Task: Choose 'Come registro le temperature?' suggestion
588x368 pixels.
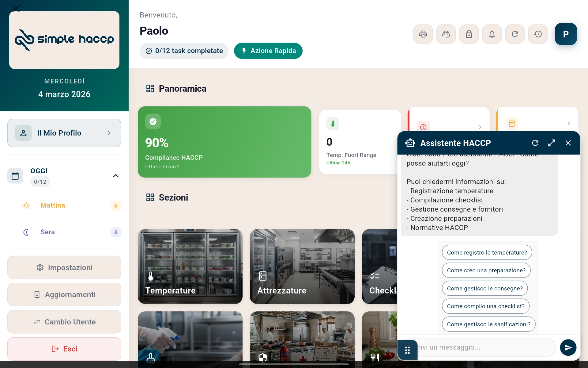Action: tap(487, 252)
